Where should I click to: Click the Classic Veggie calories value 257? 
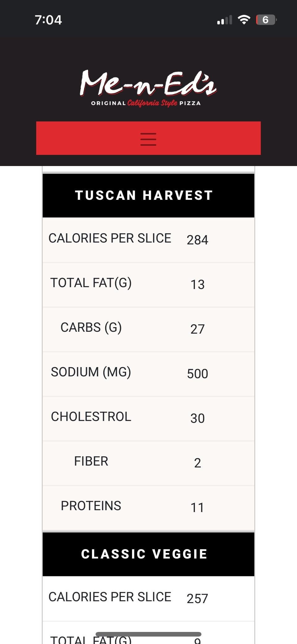click(197, 599)
